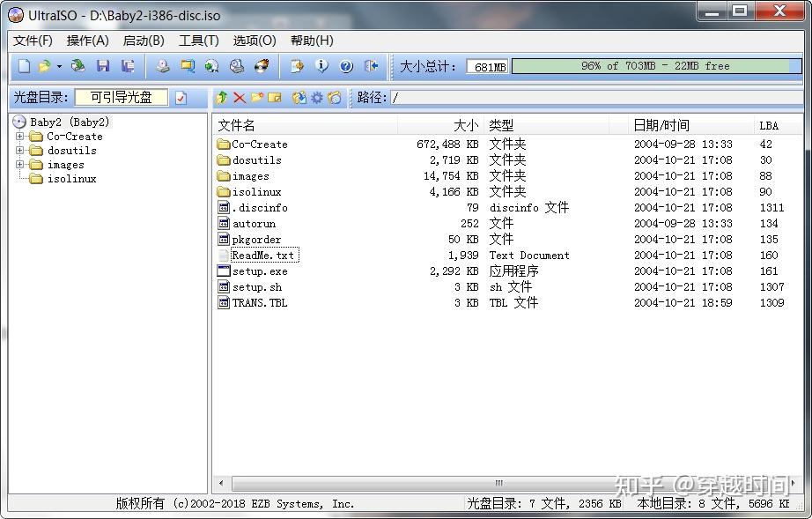
Task: Expand the dosutils tree node
Action: [x=19, y=151]
